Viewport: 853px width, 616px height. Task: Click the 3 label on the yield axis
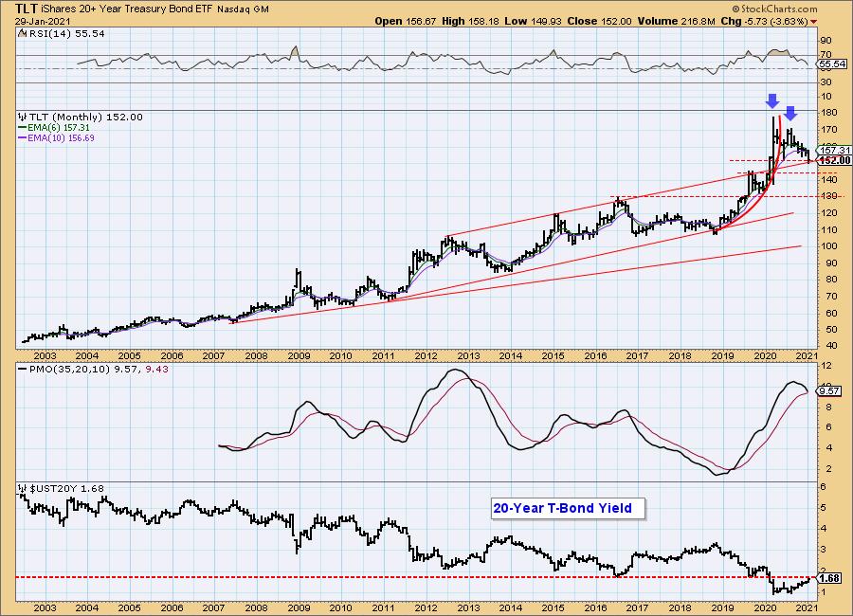tap(825, 550)
